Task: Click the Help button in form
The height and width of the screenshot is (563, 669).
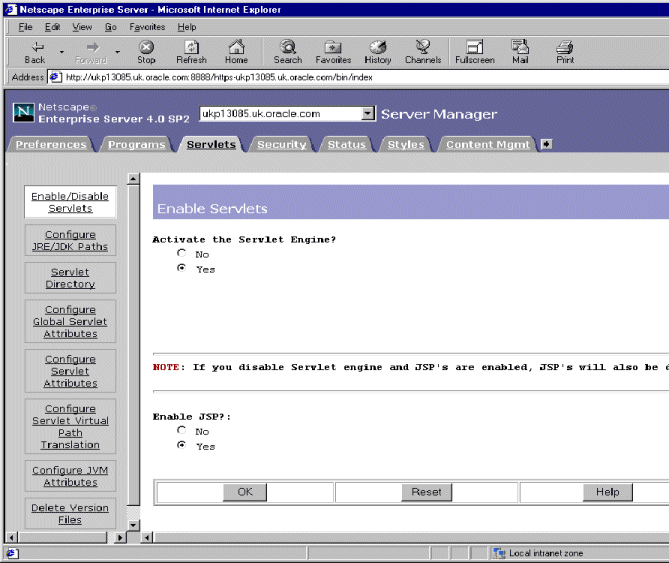Action: pos(608,492)
